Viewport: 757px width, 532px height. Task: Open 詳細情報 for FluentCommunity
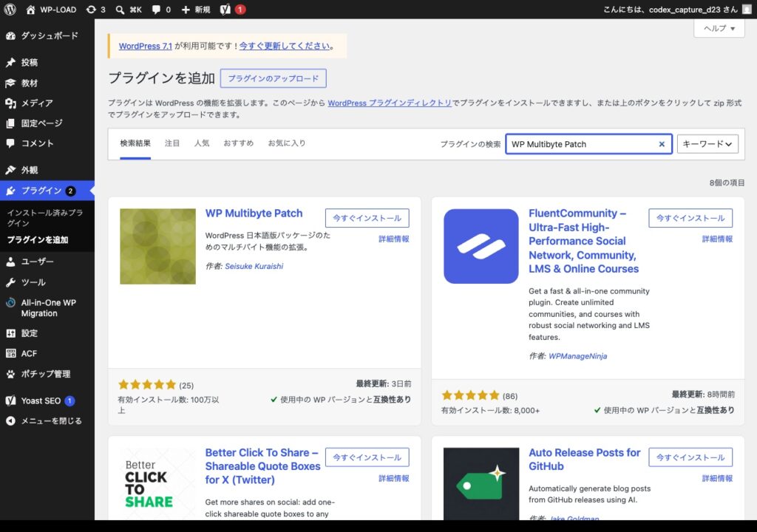(x=717, y=239)
